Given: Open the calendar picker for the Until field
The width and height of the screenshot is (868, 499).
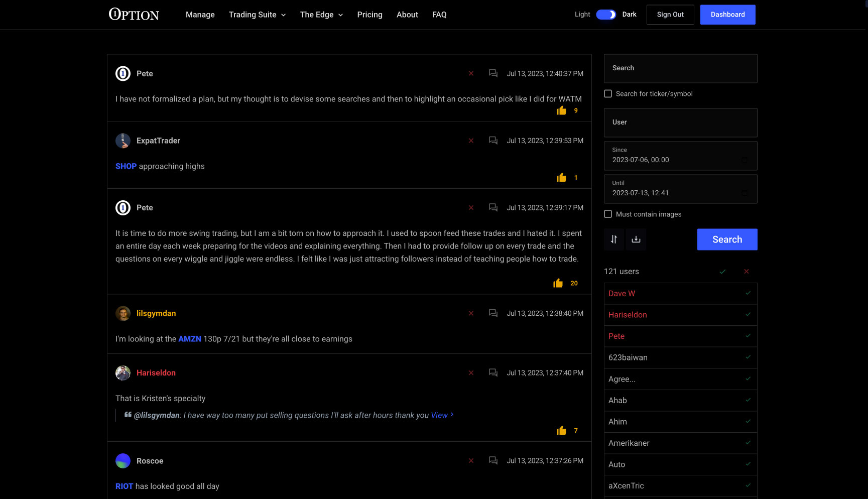Looking at the screenshot, I should [745, 193].
